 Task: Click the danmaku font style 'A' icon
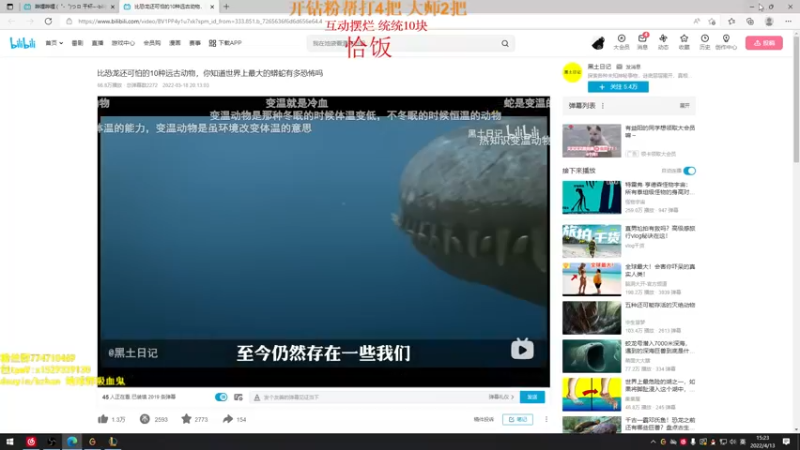coord(257,397)
